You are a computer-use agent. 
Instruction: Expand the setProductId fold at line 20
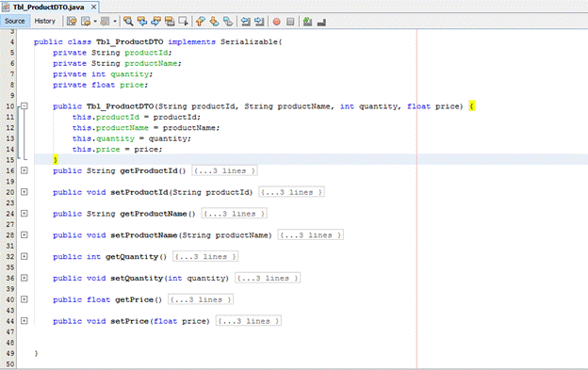(24, 192)
